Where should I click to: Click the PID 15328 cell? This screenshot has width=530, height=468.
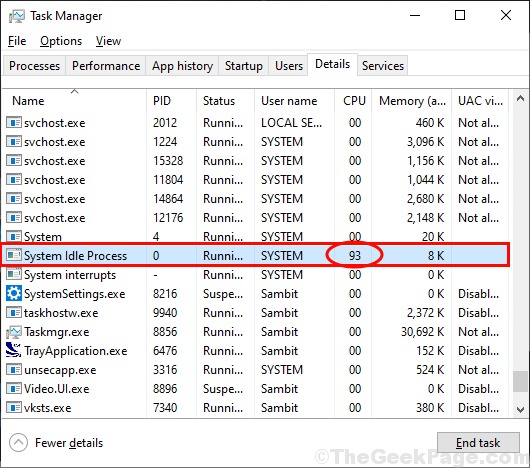168,161
